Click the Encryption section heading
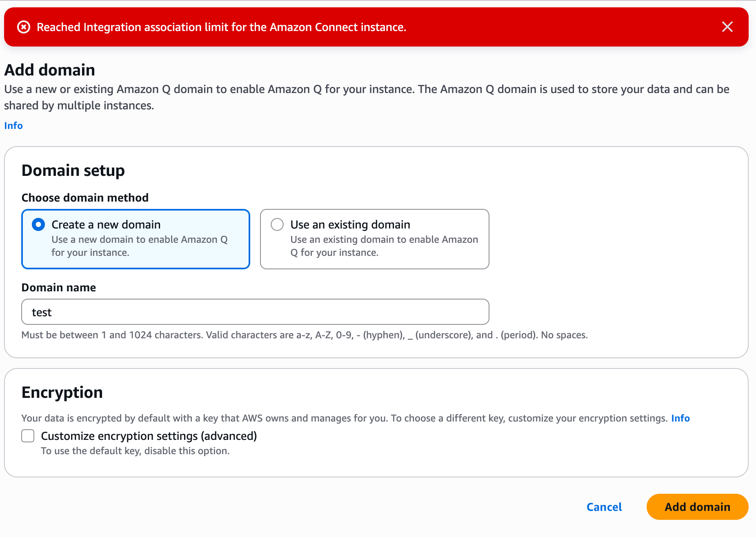The image size is (756, 537). click(62, 393)
